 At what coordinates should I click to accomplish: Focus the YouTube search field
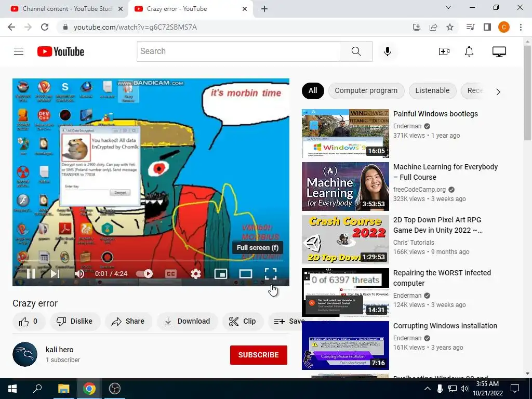[x=238, y=51]
